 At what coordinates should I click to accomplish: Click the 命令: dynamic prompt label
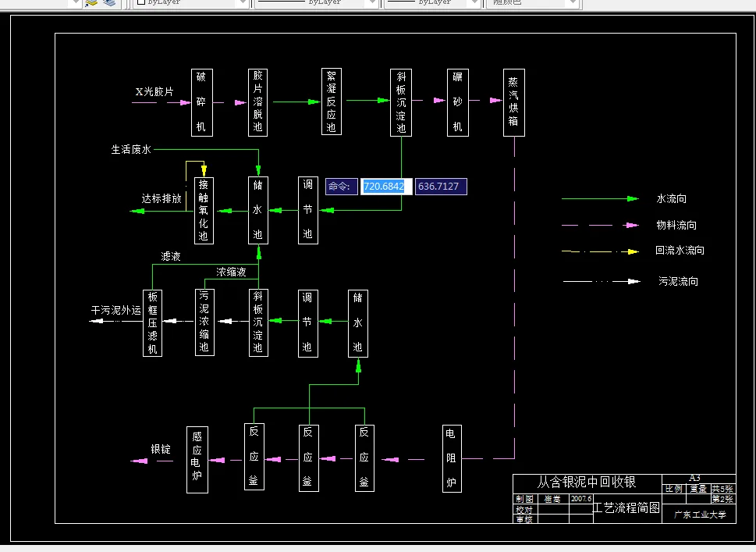342,187
